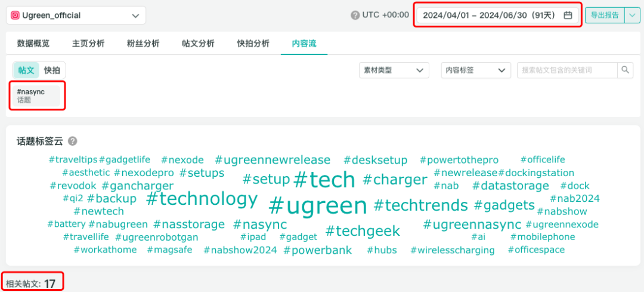
Task: Click the #nasync hashtag in cloud
Action: (260, 225)
